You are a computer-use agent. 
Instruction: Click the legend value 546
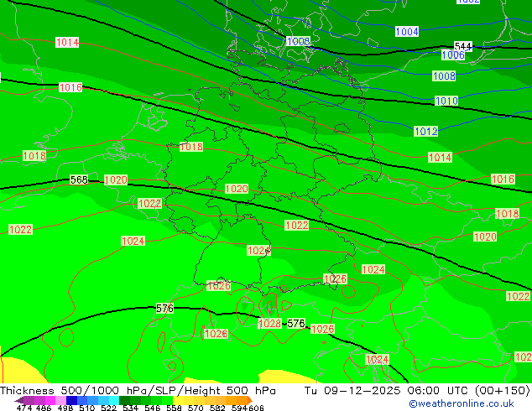pyautogui.click(x=152, y=408)
